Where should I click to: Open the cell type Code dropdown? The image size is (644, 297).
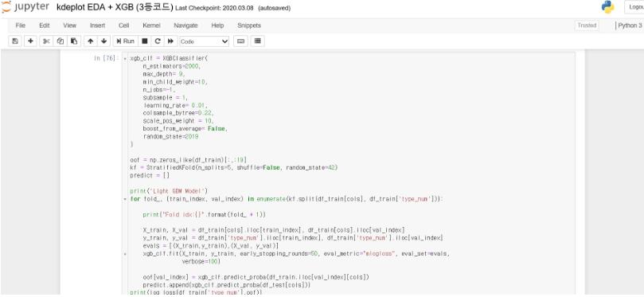[x=204, y=41]
